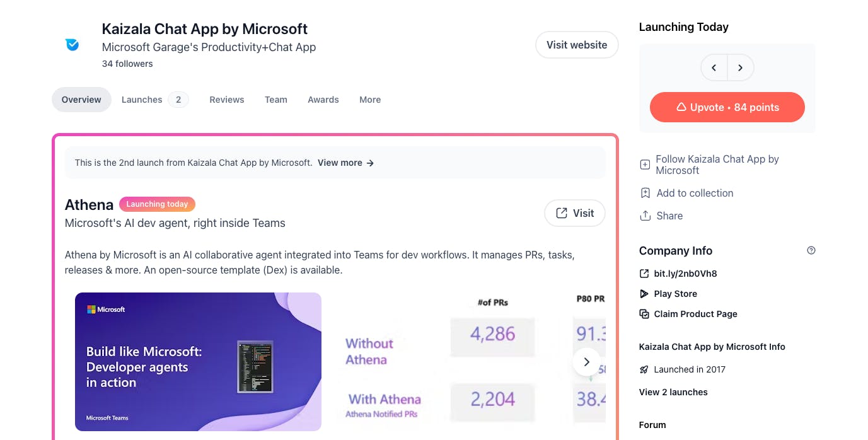The width and height of the screenshot is (868, 440).
Task: Open the Awards tab
Action: 323,100
